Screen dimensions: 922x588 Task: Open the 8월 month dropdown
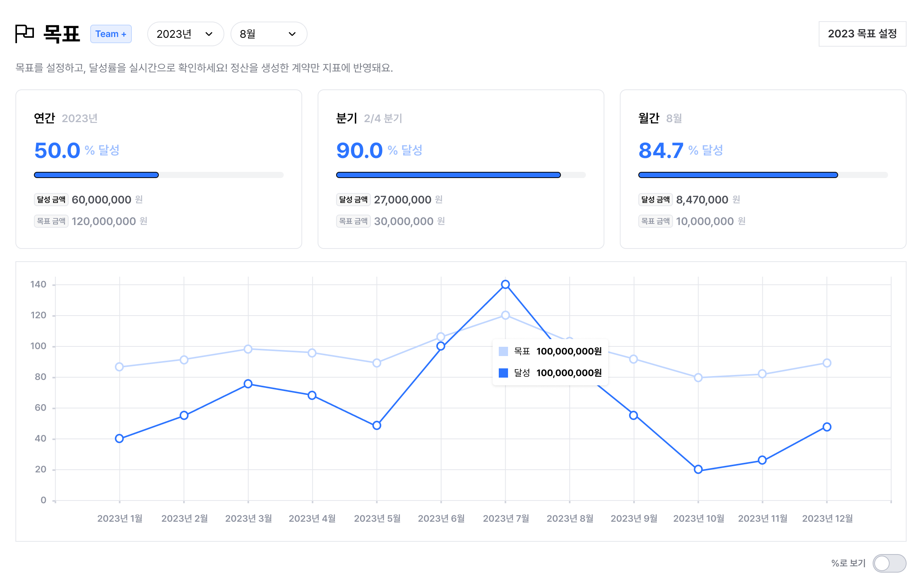click(x=269, y=34)
